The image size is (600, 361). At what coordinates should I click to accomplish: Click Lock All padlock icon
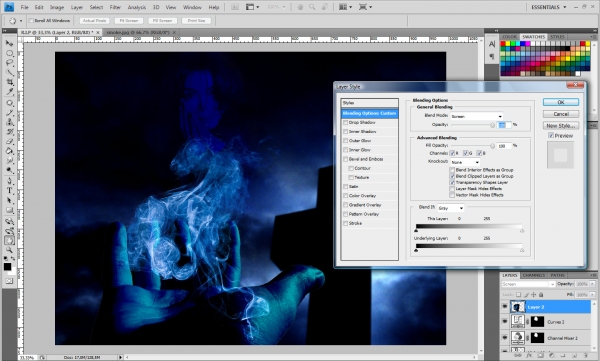[x=541, y=294]
